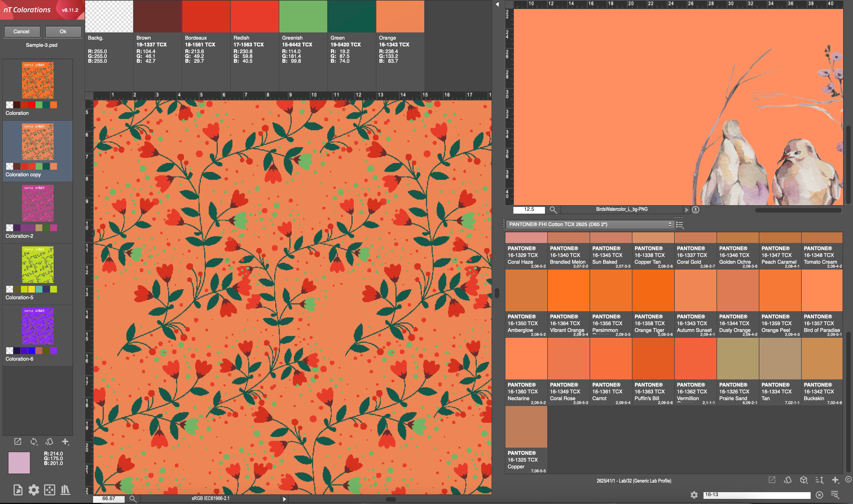
Task: Select the Coloration-2 thumbnail
Action: 38,204
